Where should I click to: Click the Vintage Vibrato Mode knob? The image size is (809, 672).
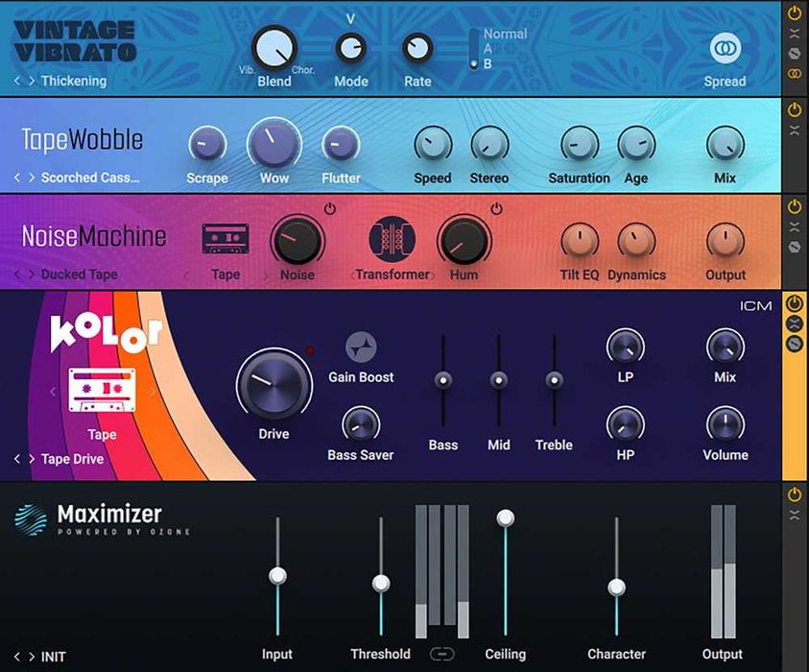351,49
